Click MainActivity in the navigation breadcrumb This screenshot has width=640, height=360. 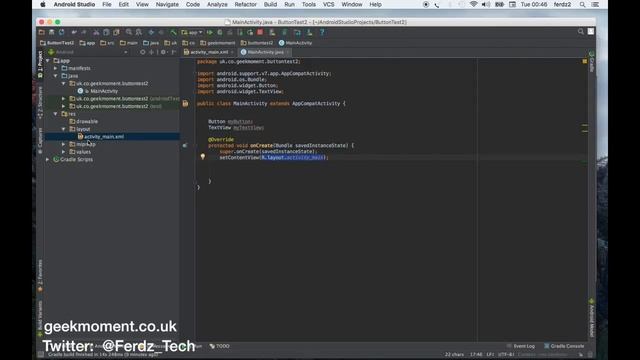click(296, 43)
